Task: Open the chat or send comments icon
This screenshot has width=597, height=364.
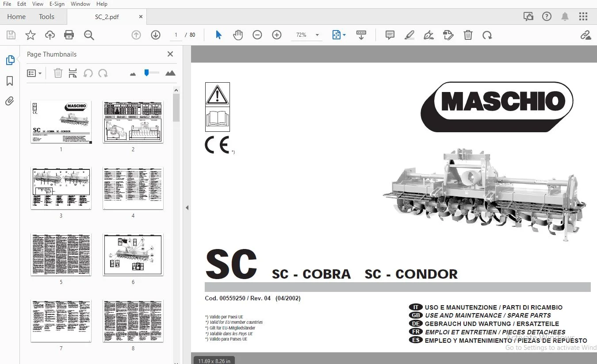Action: [528, 17]
